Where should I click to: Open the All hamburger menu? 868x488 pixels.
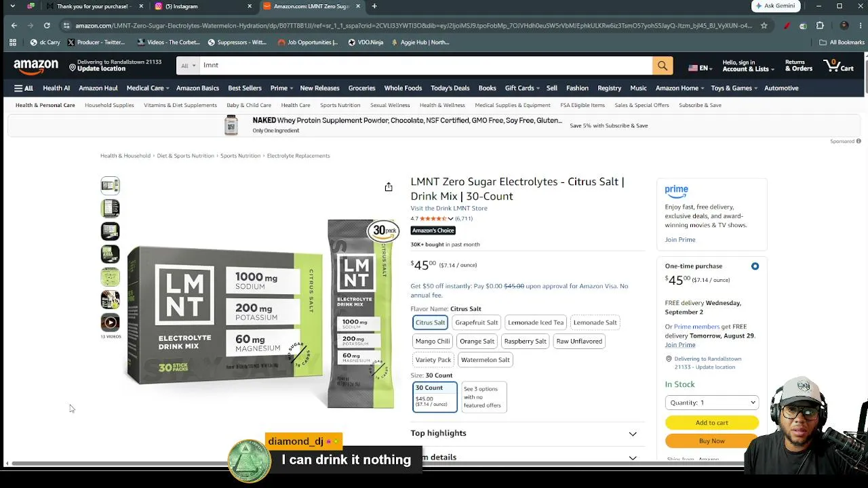24,88
